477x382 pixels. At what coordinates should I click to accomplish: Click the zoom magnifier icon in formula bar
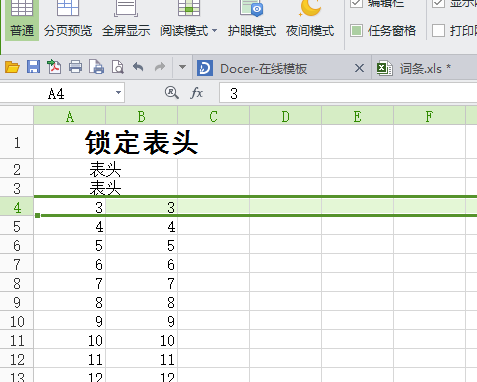171,93
